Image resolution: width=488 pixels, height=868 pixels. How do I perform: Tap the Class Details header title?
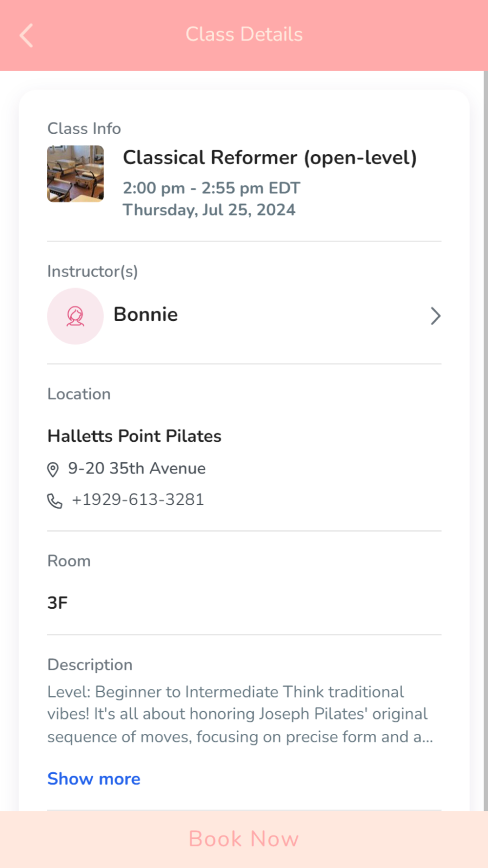[244, 35]
